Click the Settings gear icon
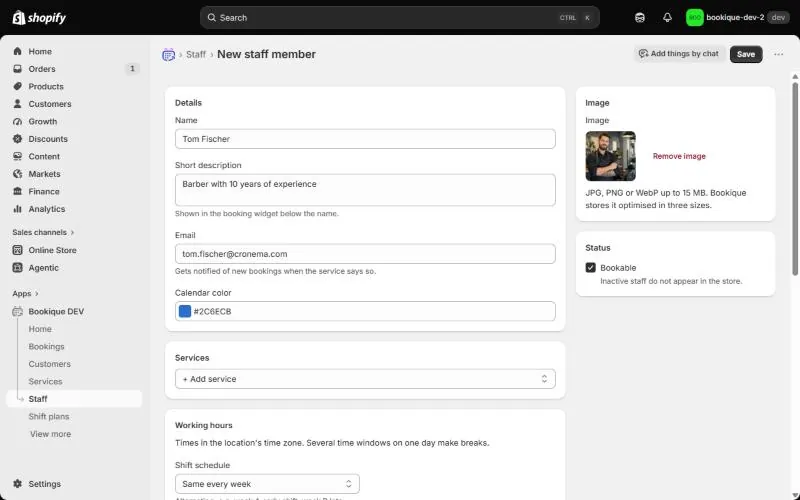The width and height of the screenshot is (800, 500). click(18, 484)
